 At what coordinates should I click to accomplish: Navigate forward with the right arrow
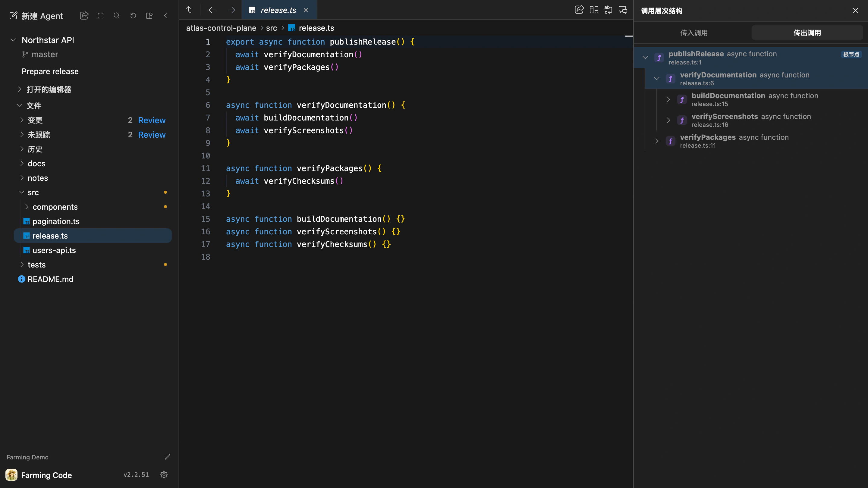coord(231,10)
